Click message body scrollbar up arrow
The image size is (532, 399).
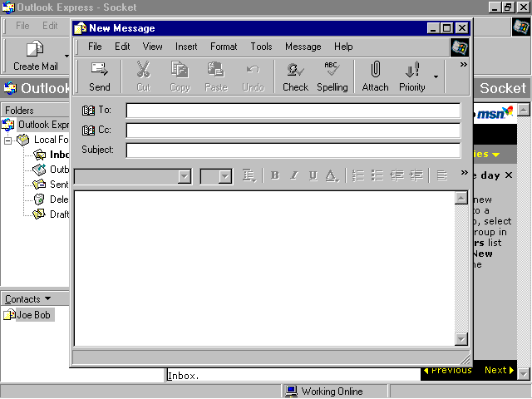tap(461, 198)
